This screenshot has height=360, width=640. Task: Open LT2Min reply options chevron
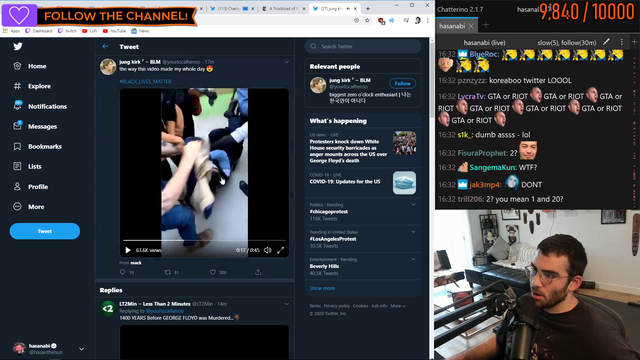[287, 304]
